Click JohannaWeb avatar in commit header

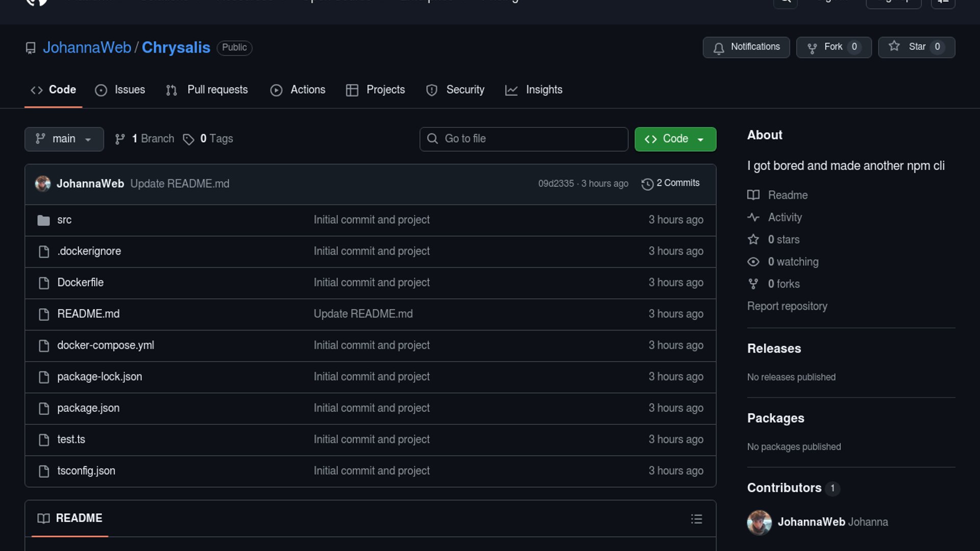[43, 184]
